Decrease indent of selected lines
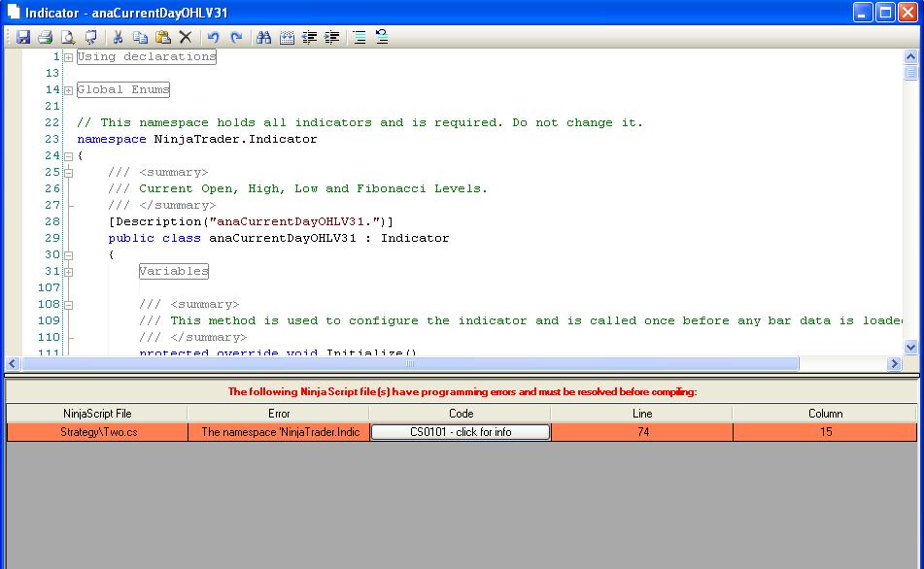Screen dimensions: 924x569 click(x=309, y=37)
